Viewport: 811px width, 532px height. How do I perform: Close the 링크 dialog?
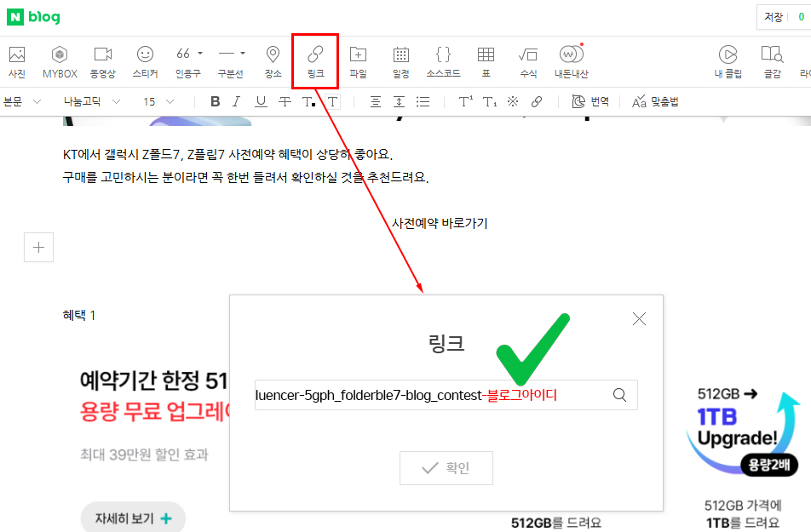coord(639,318)
